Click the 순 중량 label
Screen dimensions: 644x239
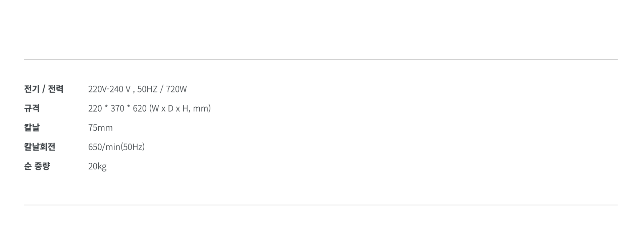click(37, 166)
